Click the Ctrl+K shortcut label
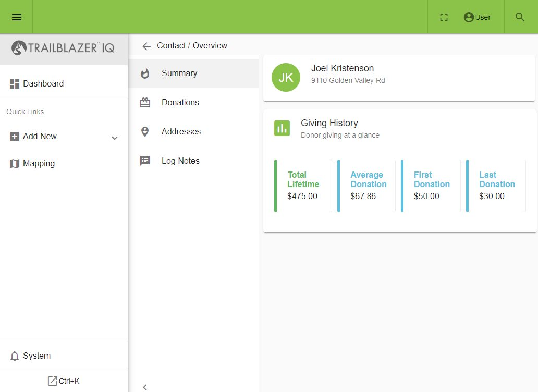 (x=69, y=381)
